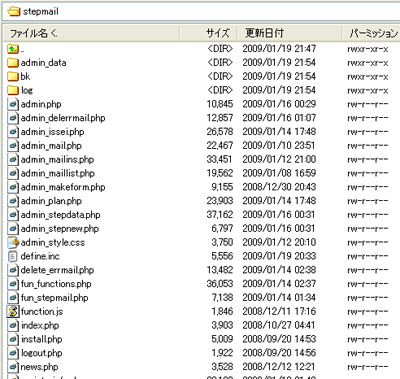Image resolution: width=400 pixels, height=379 pixels.
Task: Click the admin_issei.php file icon
Action: click(x=13, y=132)
